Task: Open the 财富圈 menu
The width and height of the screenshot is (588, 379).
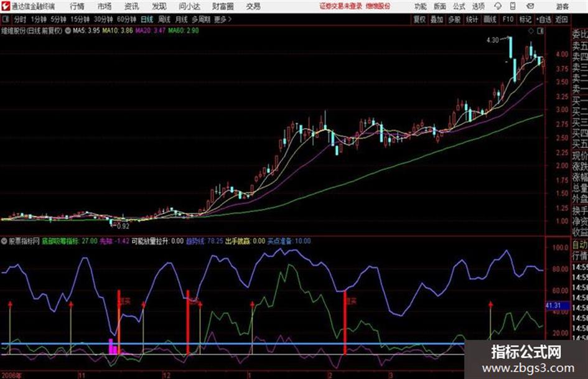Action: coord(223,6)
